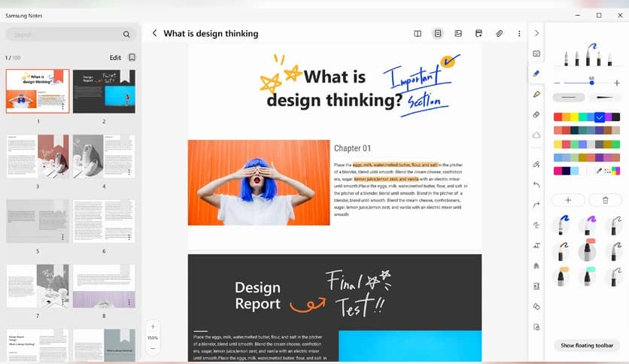Open the attach file paperclip icon
This screenshot has height=364, width=629.
(x=499, y=34)
